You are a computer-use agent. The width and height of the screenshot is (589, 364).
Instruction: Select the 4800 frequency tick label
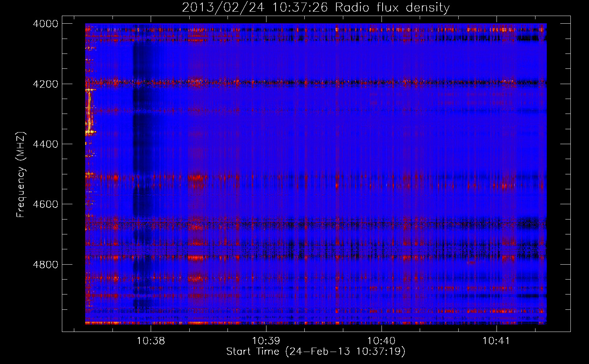pos(46,265)
